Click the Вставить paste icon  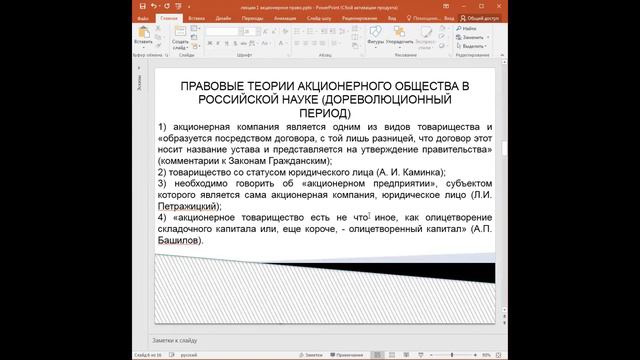coord(143,32)
